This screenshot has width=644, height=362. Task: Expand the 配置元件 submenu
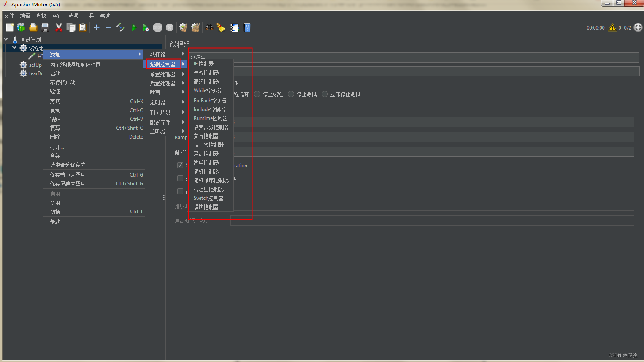tap(165, 122)
